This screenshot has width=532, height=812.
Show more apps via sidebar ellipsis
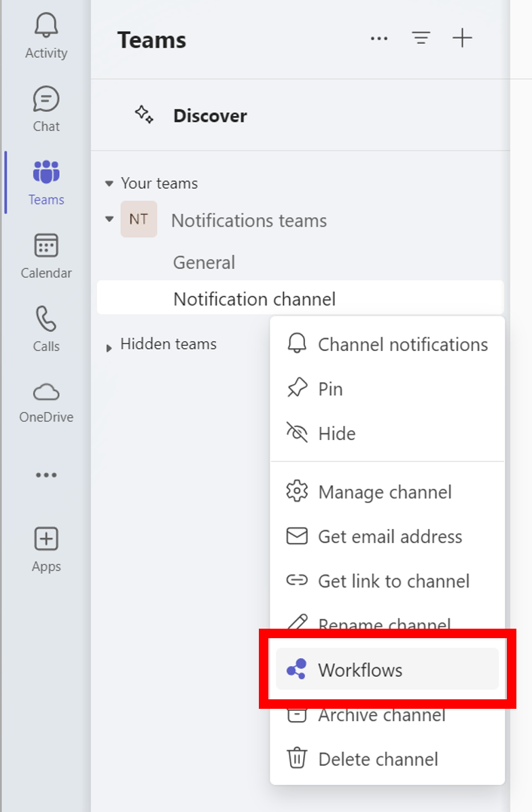tap(46, 475)
